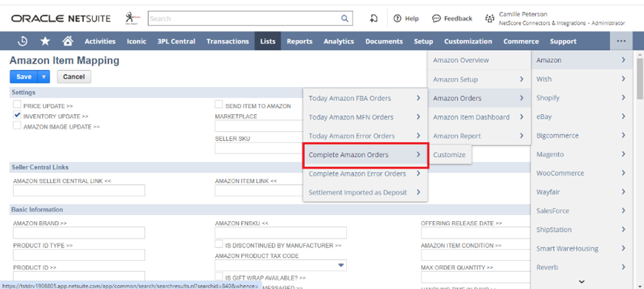Screen dimensions: 644x289
Task: Show more connectors with the down chevron
Action: [582, 282]
